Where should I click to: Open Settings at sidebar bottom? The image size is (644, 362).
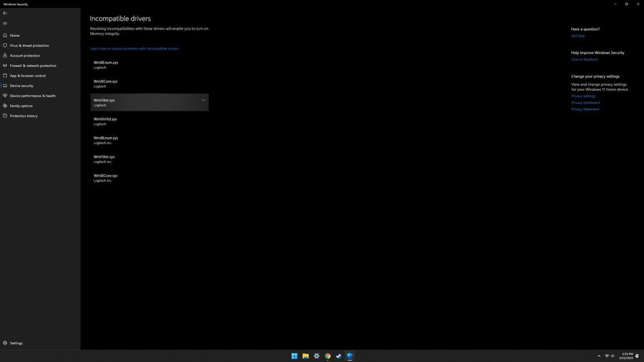(40, 343)
